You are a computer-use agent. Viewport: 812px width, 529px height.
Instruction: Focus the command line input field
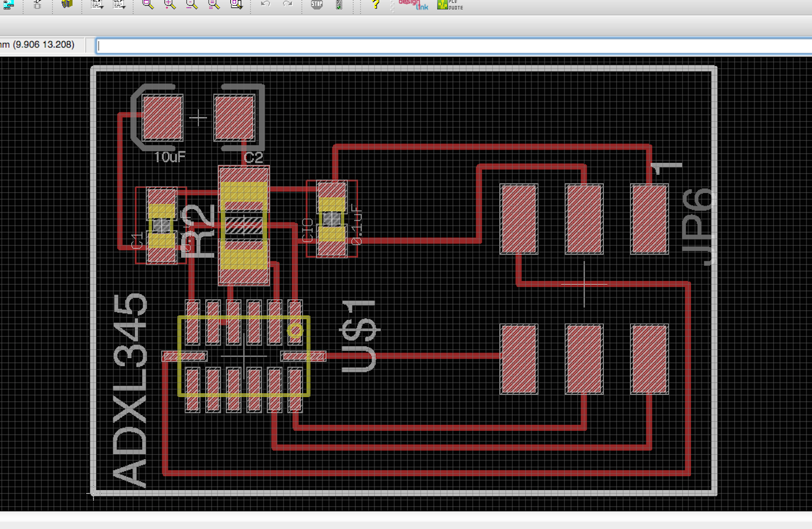coord(453,46)
